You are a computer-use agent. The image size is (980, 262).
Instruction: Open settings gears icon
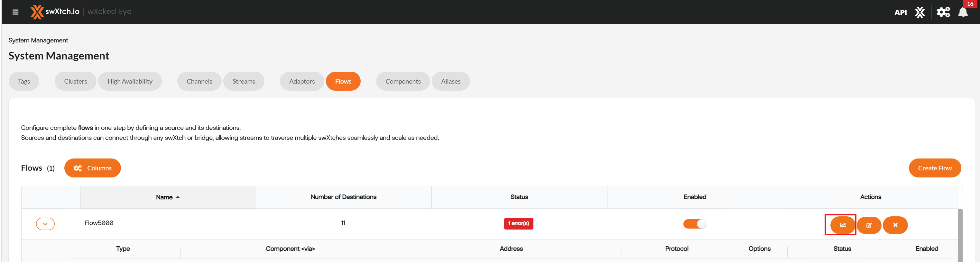(943, 13)
